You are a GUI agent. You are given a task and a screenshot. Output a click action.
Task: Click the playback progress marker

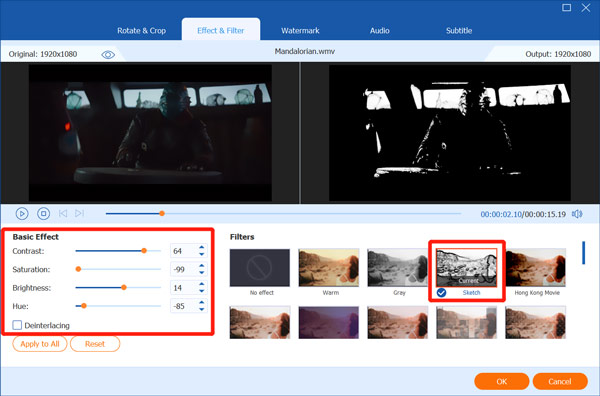tap(162, 213)
